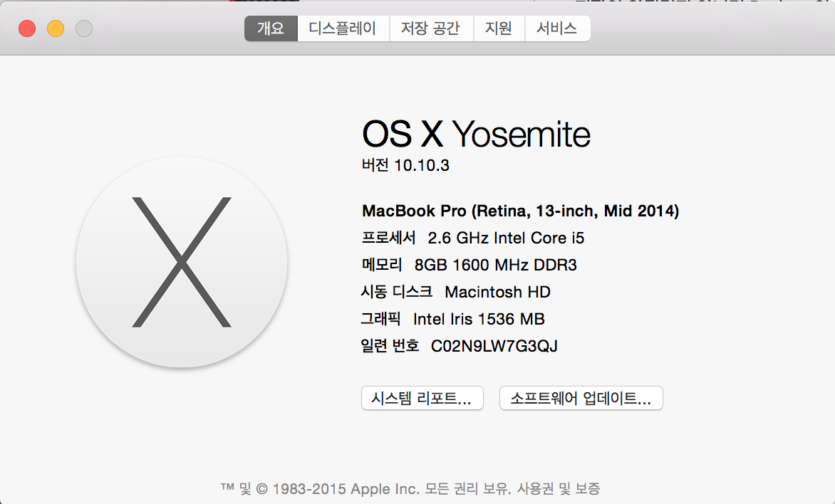
Task: Click the 2.6 GHz Intel Core i5 processor line
Action: point(506,238)
